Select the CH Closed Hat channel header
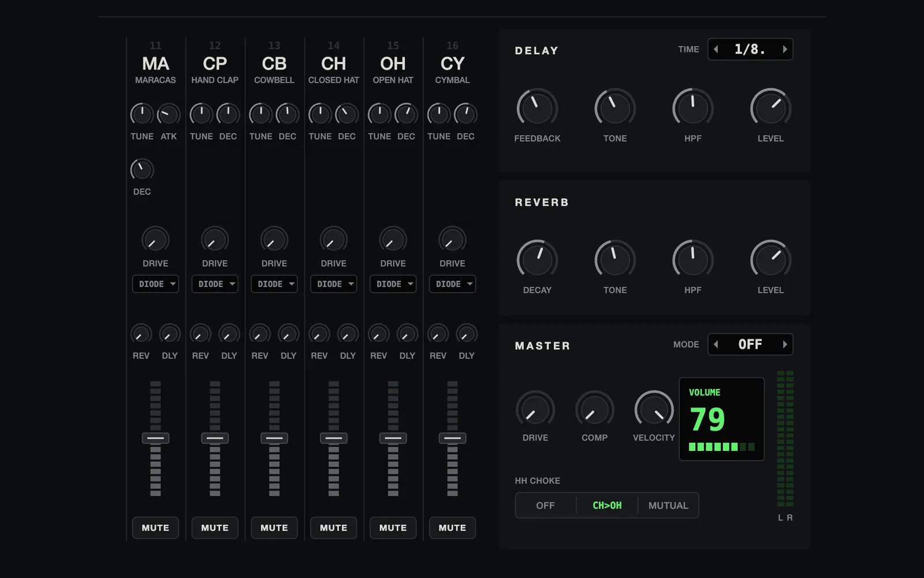 (334, 63)
